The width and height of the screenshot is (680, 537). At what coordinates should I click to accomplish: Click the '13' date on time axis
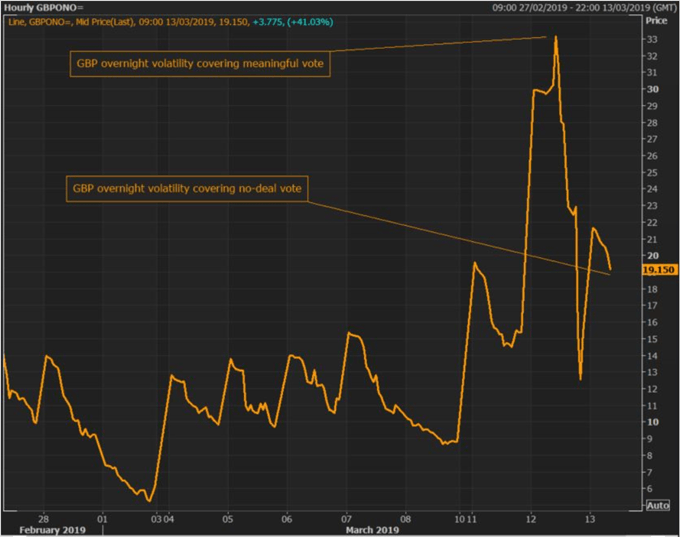pos(590,519)
